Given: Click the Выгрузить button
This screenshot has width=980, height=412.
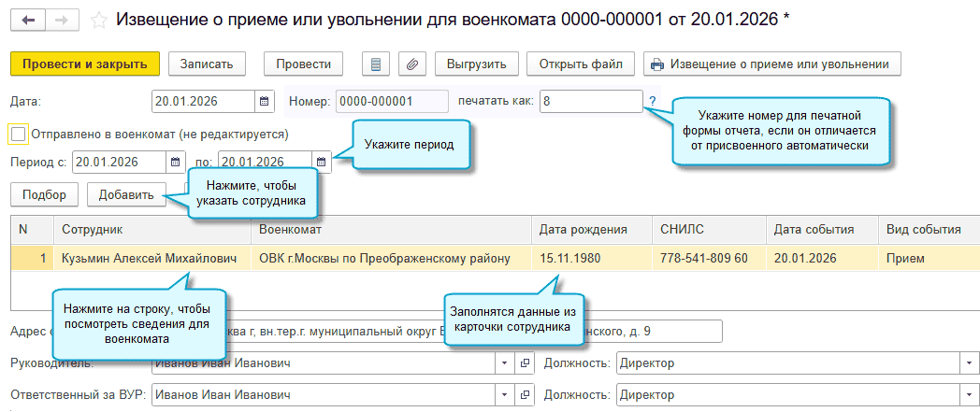Looking at the screenshot, I should click(x=476, y=64).
